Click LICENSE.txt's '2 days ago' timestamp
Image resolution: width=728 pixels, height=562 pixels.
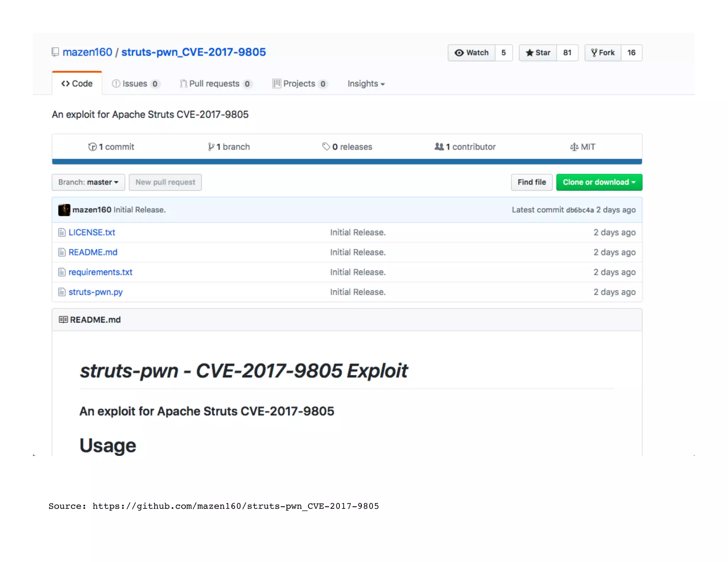pos(615,232)
